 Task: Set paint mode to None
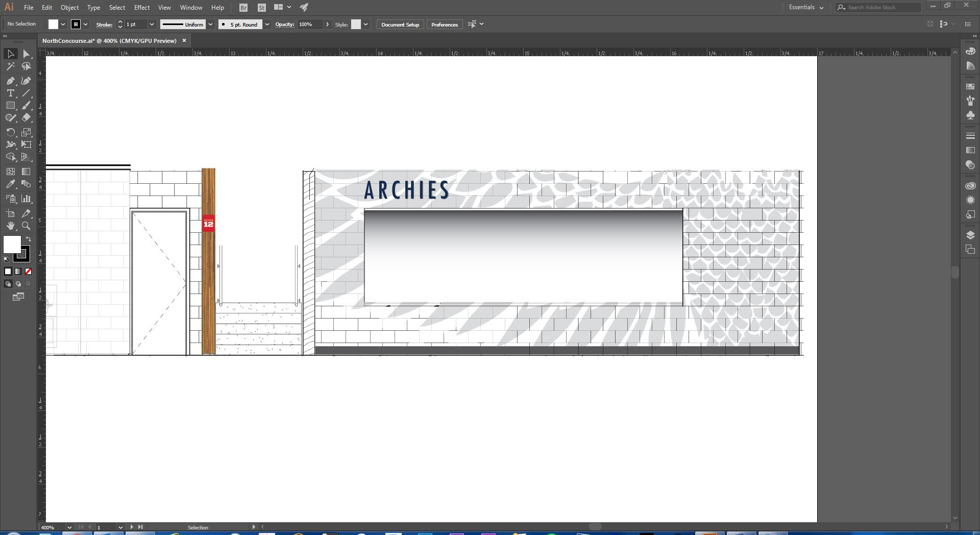(x=28, y=272)
